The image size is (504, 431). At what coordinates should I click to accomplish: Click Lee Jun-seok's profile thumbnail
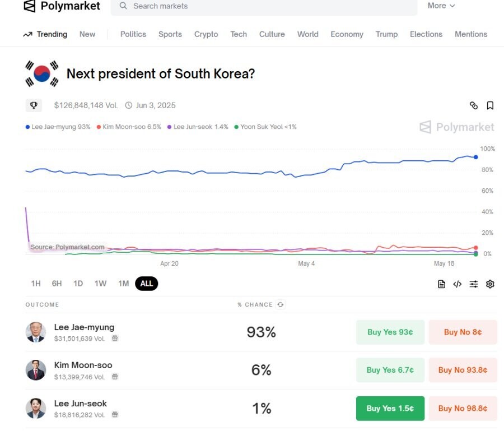36,408
